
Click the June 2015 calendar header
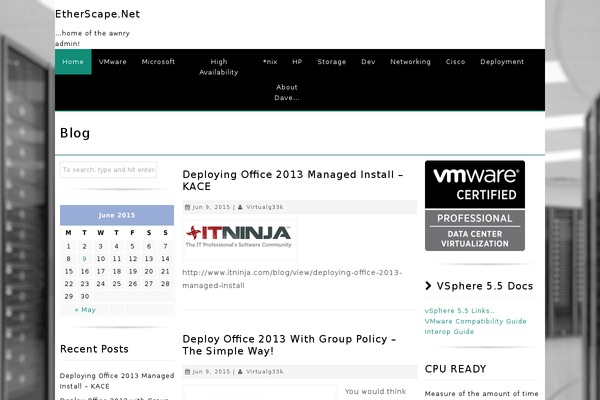coord(117,215)
